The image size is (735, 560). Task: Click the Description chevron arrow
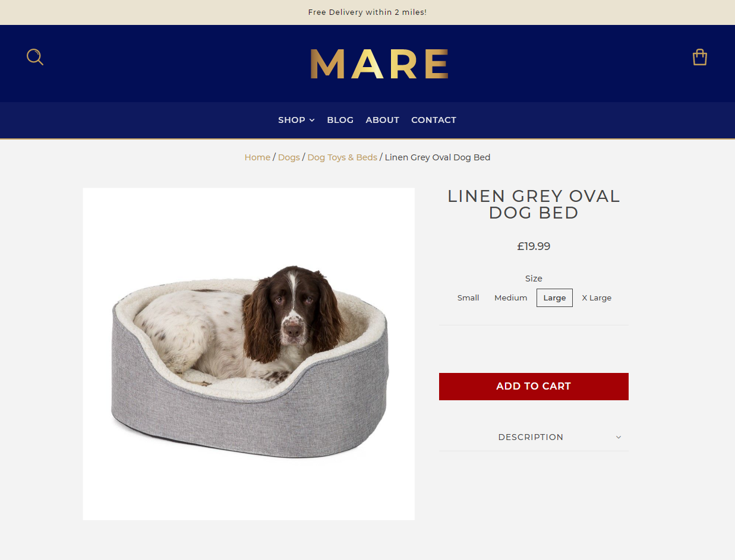click(619, 437)
